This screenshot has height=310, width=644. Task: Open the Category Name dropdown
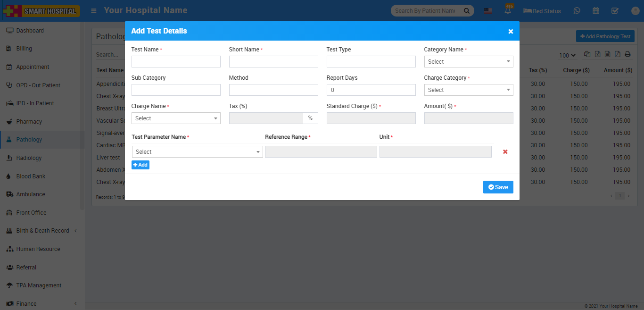pyautogui.click(x=468, y=62)
